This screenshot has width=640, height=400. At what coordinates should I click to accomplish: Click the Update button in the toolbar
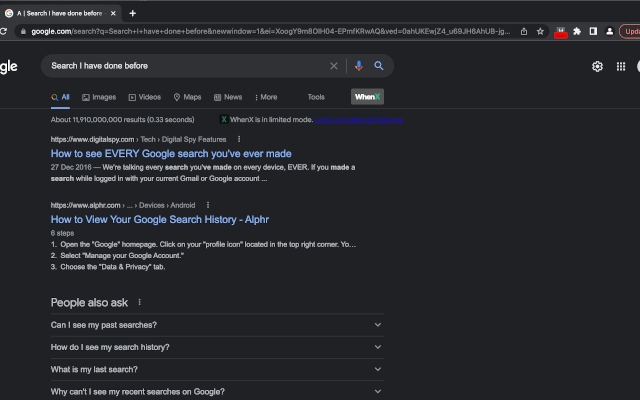[630, 31]
